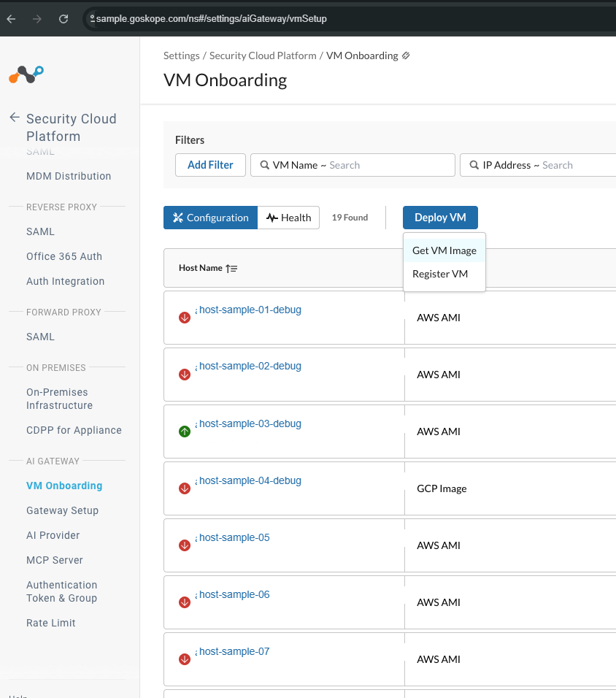
Task: Open SAML under Forward Proxy
Action: (x=40, y=337)
